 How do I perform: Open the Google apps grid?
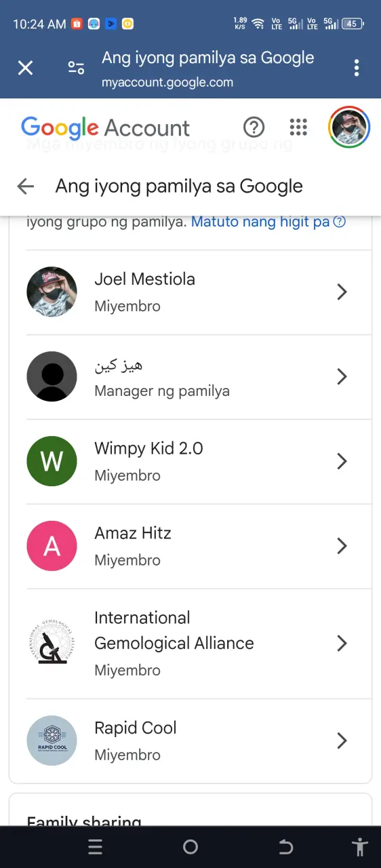[x=298, y=127]
